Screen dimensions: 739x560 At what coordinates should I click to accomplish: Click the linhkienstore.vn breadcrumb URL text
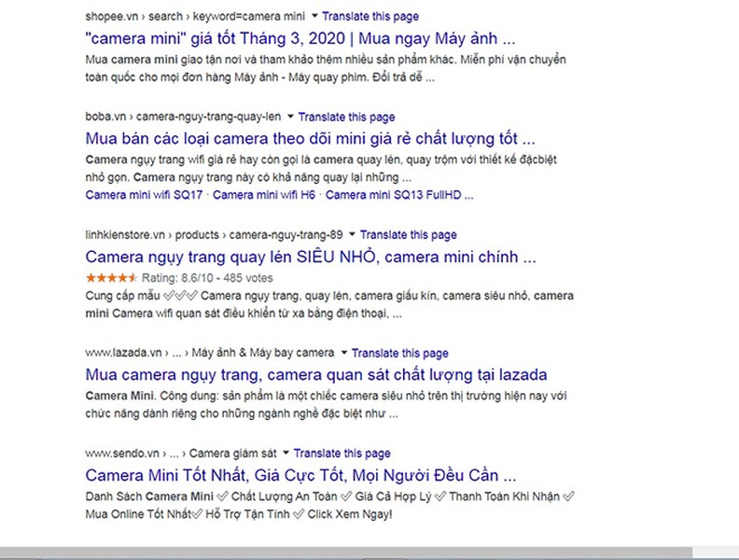(214, 235)
